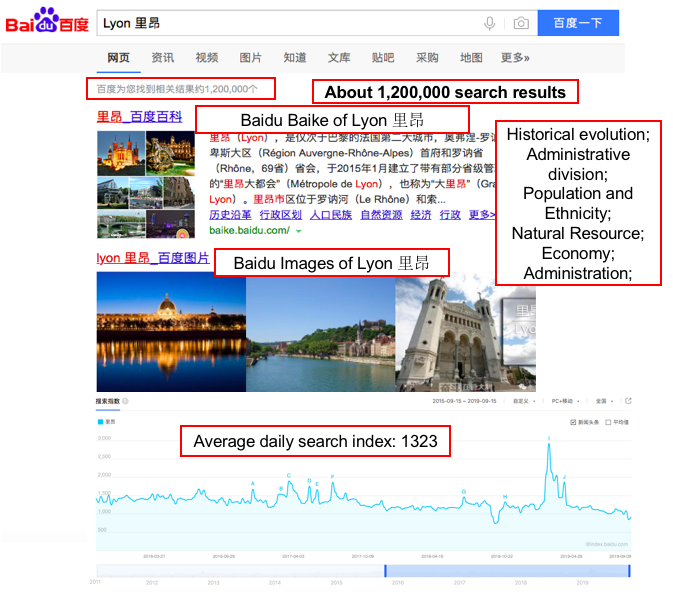Click news marker A on the chart
The width and height of the screenshot is (673, 592).
click(x=253, y=484)
